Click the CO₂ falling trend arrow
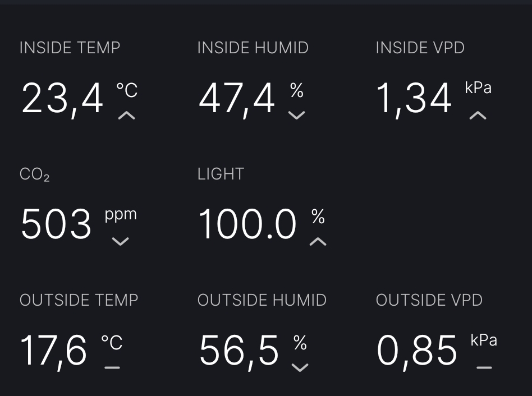 point(120,242)
